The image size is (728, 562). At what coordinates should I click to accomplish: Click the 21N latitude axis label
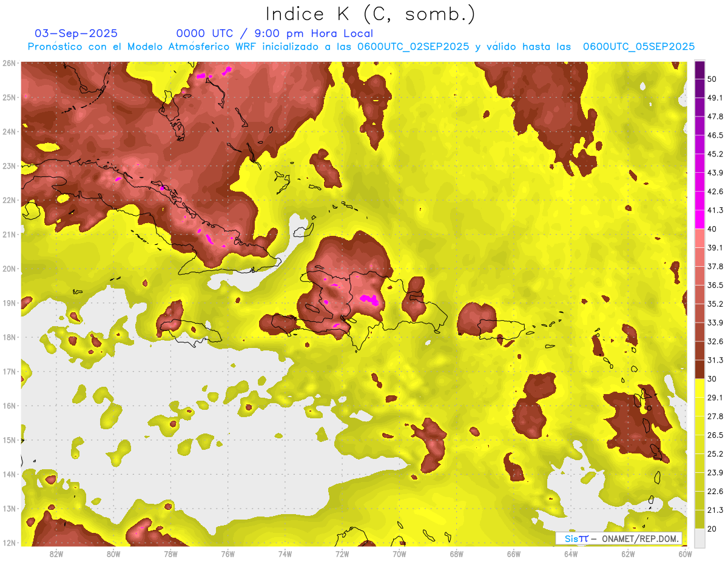pyautogui.click(x=8, y=234)
